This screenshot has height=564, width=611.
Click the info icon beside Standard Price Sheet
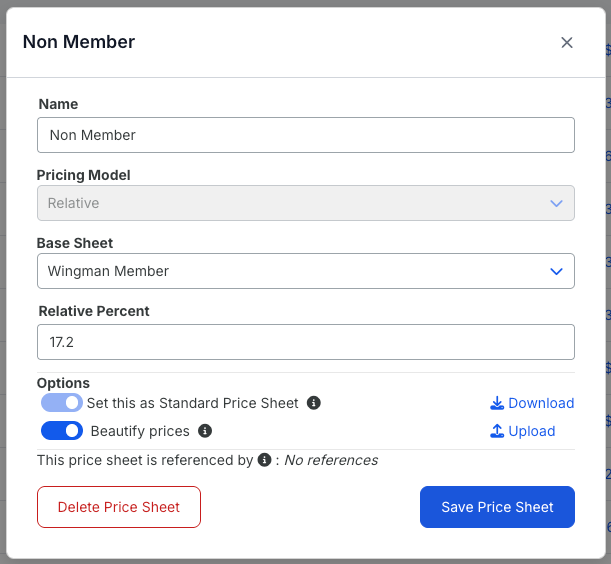(x=314, y=403)
